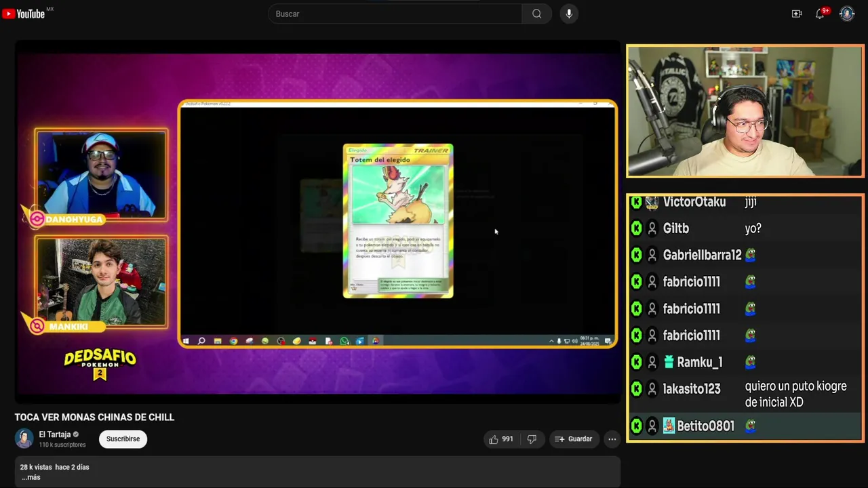Click the Kick badge beside Betito0801
The image size is (868, 488).
[x=636, y=426]
